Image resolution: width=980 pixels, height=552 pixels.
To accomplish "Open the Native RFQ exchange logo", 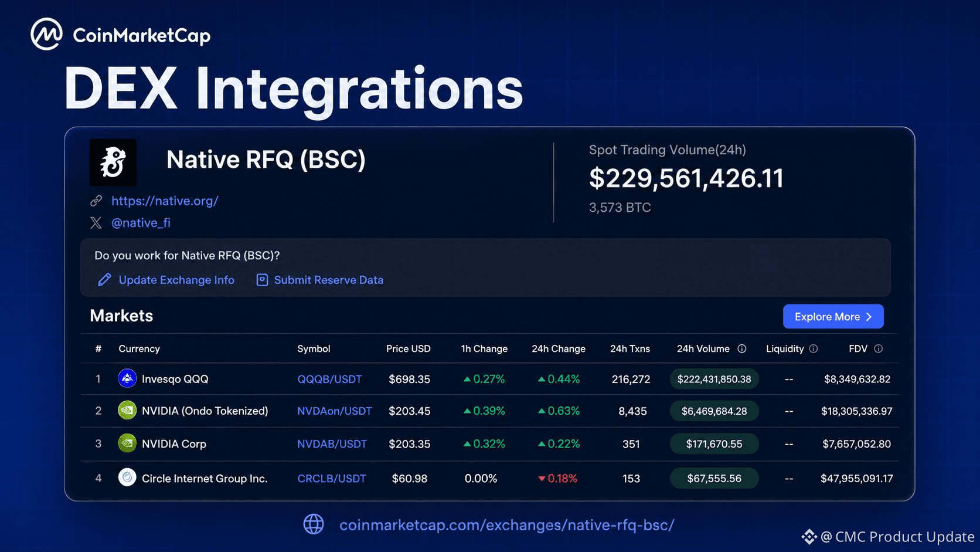I will tap(113, 162).
